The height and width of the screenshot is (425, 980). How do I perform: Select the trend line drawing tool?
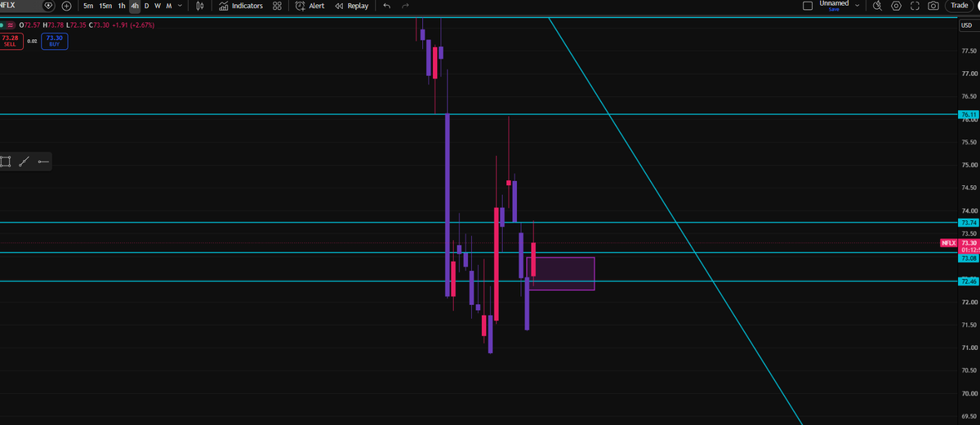pyautogui.click(x=24, y=162)
